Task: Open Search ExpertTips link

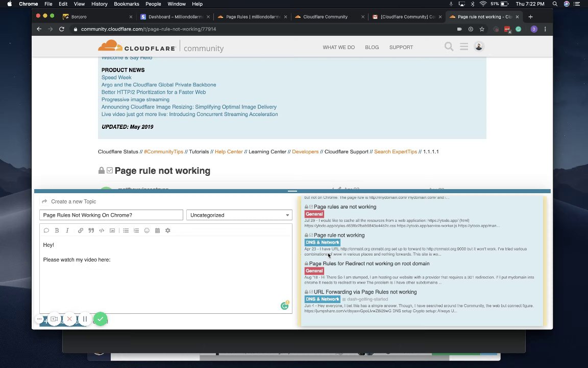Action: pyautogui.click(x=396, y=152)
